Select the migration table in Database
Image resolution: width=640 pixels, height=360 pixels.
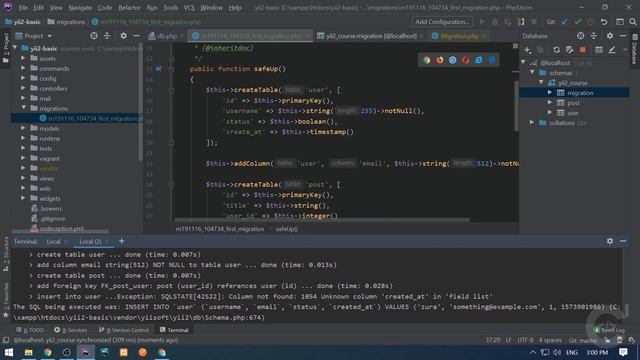574,93
